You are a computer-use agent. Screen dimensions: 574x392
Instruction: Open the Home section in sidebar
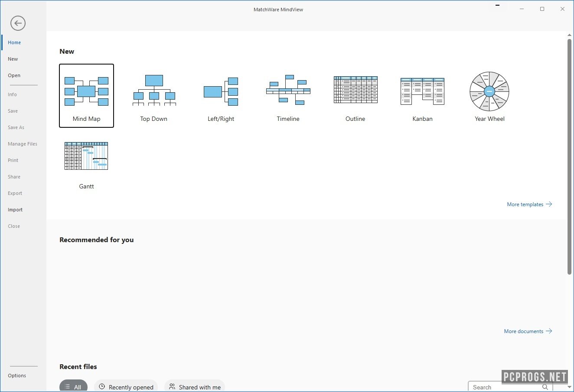tap(14, 42)
